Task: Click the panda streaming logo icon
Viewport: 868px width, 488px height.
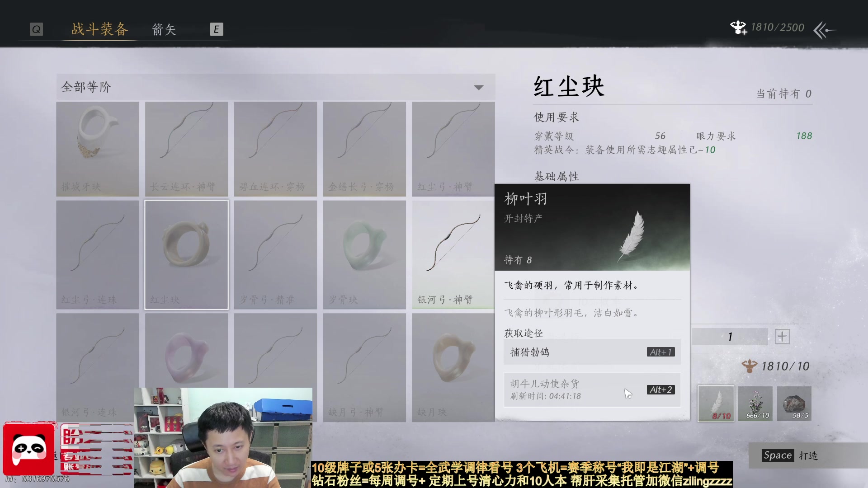Action: pyautogui.click(x=29, y=449)
